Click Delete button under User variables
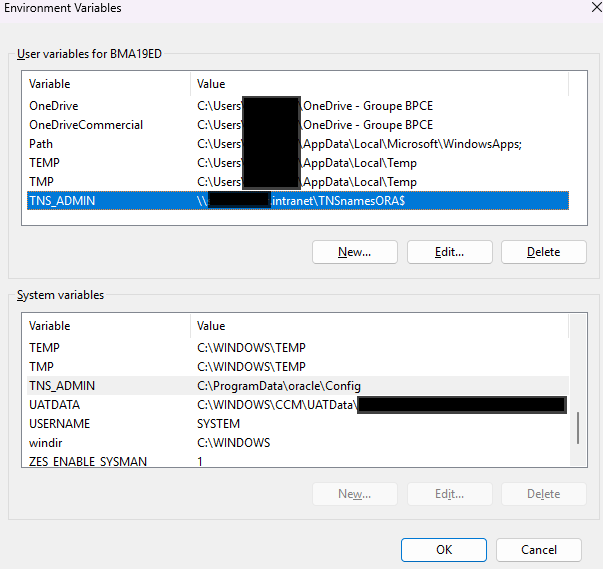This screenshot has width=603, height=569. point(544,252)
